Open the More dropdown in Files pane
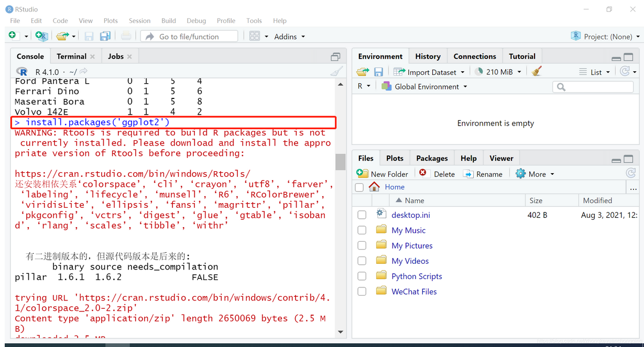Image resolution: width=644 pixels, height=347 pixels. click(534, 174)
